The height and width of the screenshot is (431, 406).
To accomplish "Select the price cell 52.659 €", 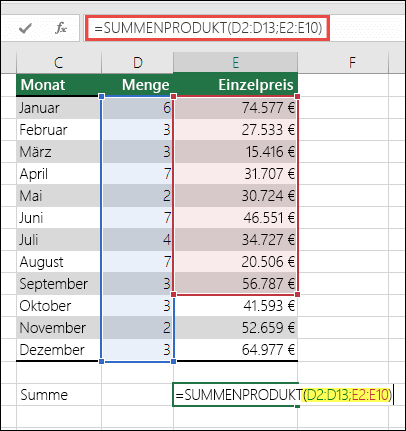I will point(235,328).
